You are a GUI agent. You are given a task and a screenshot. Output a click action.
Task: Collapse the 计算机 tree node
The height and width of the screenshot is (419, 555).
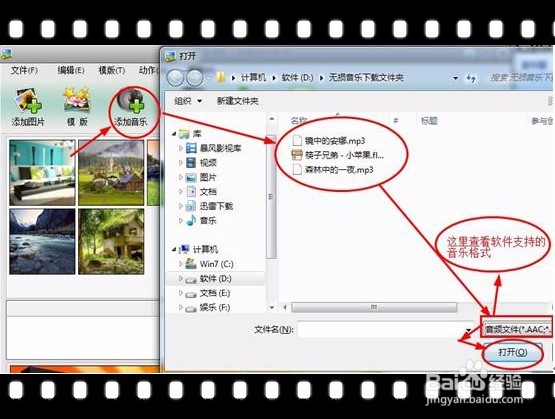coord(174,249)
